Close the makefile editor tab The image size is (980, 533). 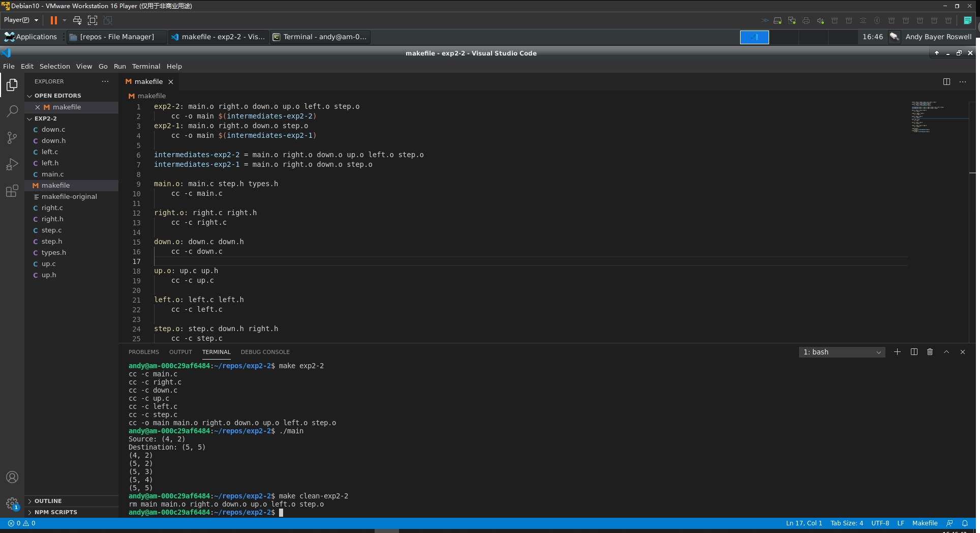[171, 82]
